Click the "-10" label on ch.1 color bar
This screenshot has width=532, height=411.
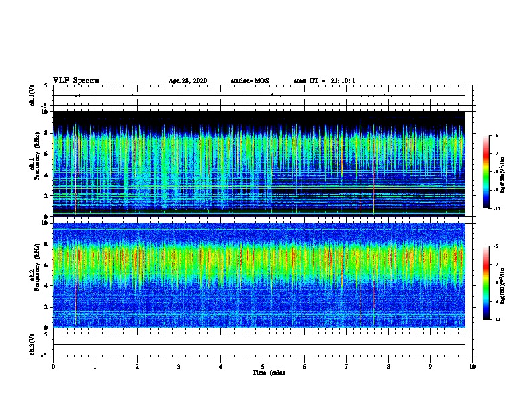point(496,209)
